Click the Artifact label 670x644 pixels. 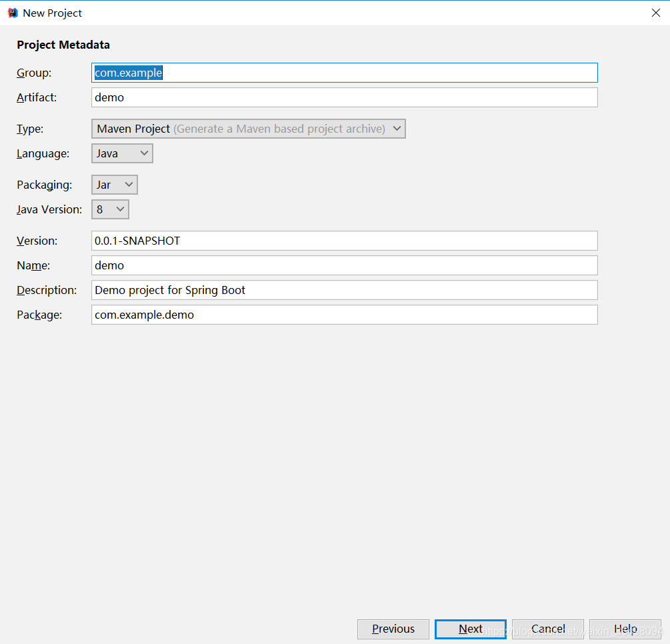click(37, 97)
